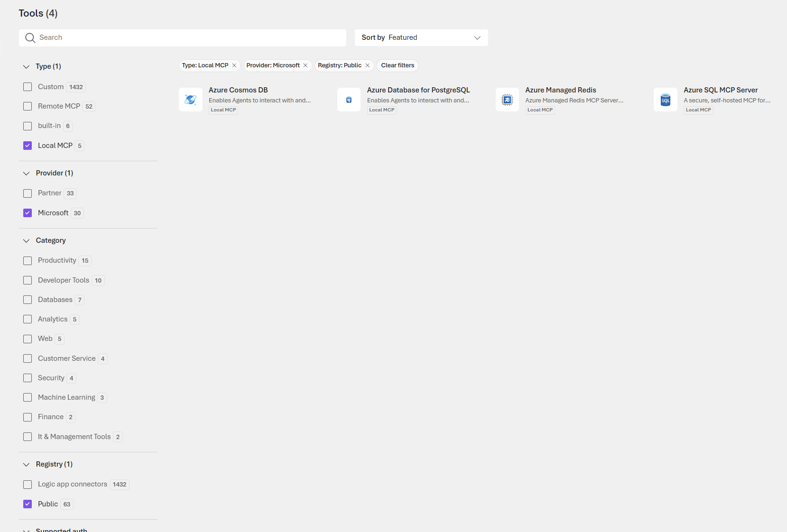Remove the Type: Local MCP filter chip
This screenshot has width=787, height=532.
(234, 65)
